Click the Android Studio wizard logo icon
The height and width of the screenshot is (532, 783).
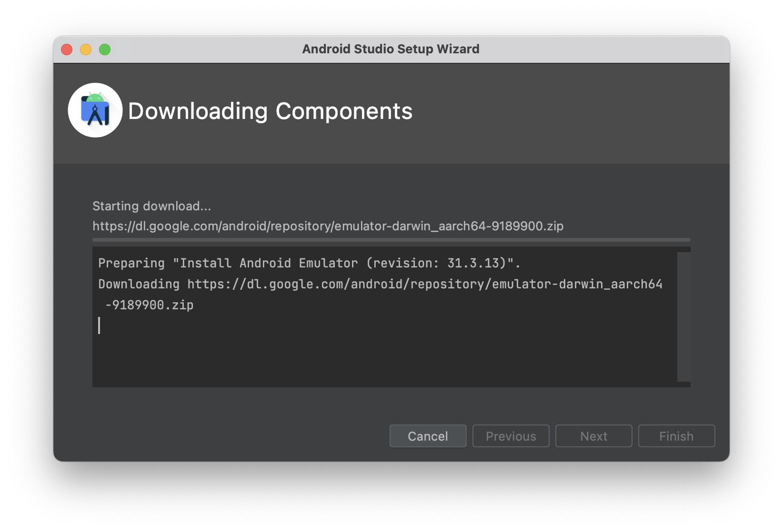coord(95,110)
